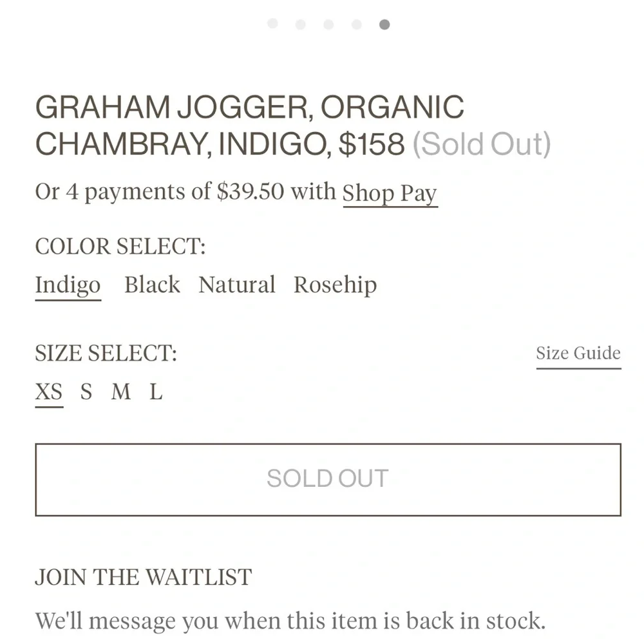
Task: Click the fourth carousel indicator dot
Action: tap(356, 23)
